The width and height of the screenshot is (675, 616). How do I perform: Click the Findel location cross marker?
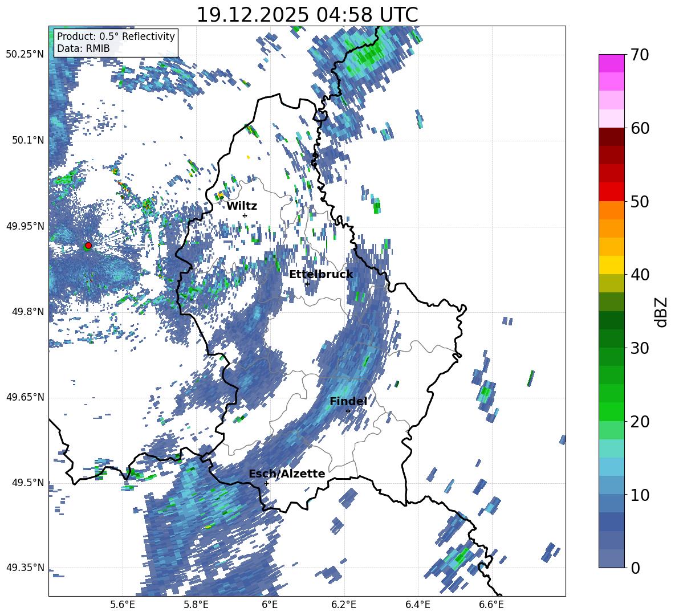click(348, 411)
